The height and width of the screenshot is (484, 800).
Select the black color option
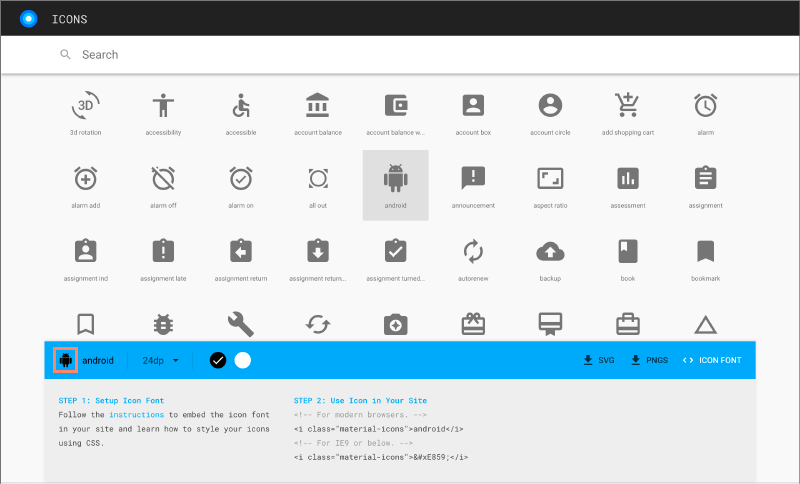point(218,360)
